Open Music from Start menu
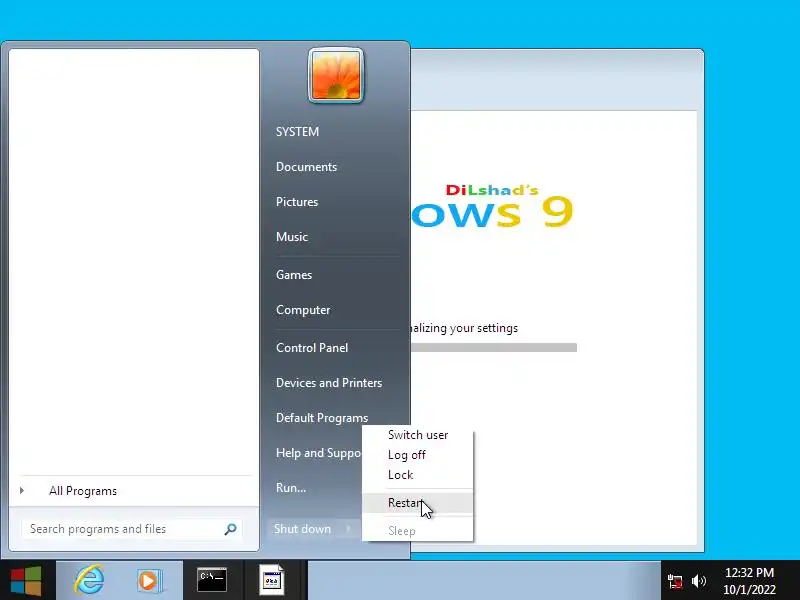The image size is (800, 600). [x=292, y=237]
